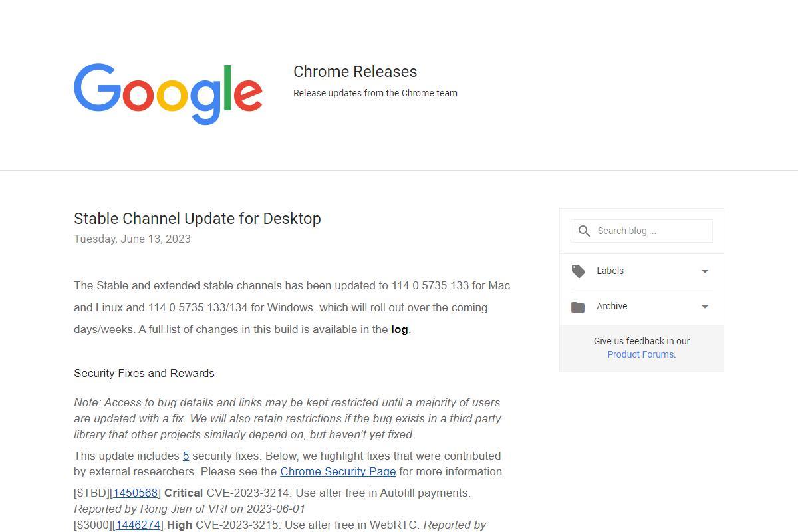Go to Product Forums link
Image resolution: width=798 pixels, height=532 pixels.
[640, 354]
